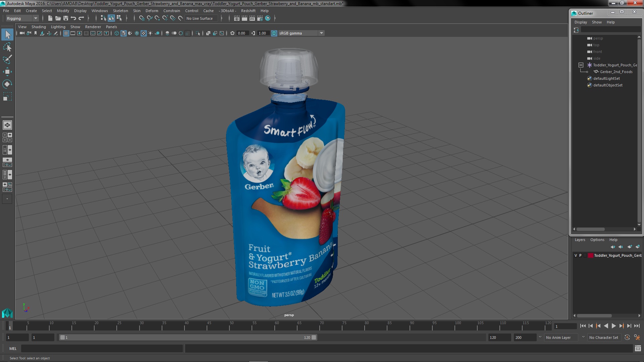Screen dimensions: 644x362
Task: Select by hierarchy mode icon
Action: point(104,18)
